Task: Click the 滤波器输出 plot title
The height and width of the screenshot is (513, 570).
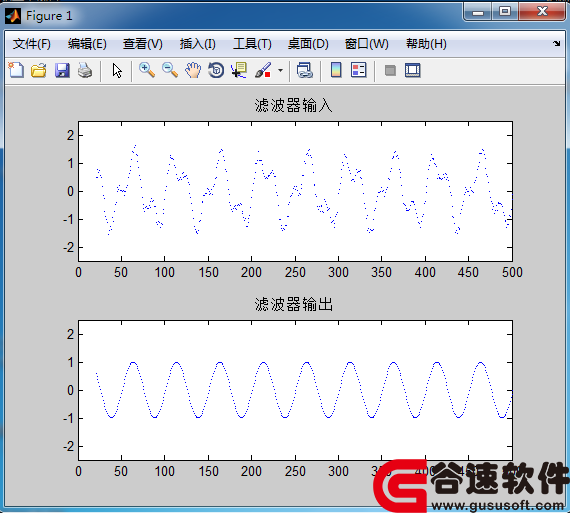Action: click(293, 304)
